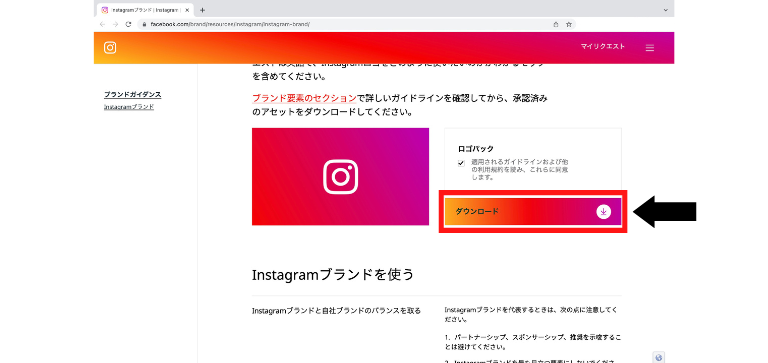Toggle the guidelines agreement checkbox

click(461, 163)
